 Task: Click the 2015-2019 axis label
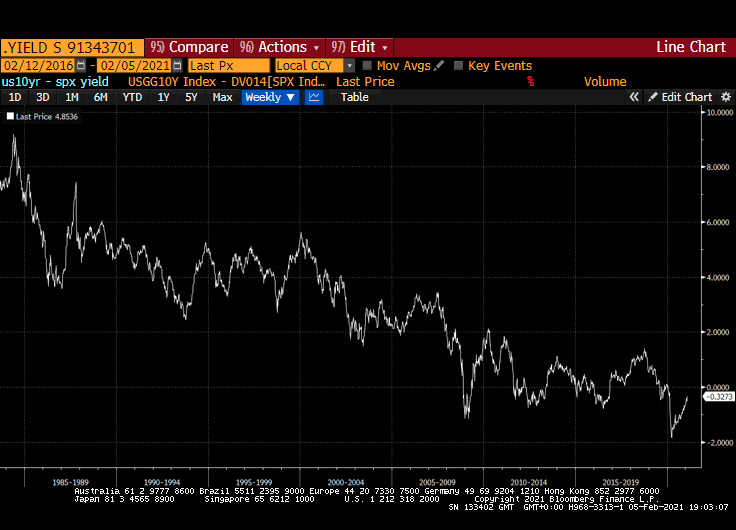click(621, 482)
